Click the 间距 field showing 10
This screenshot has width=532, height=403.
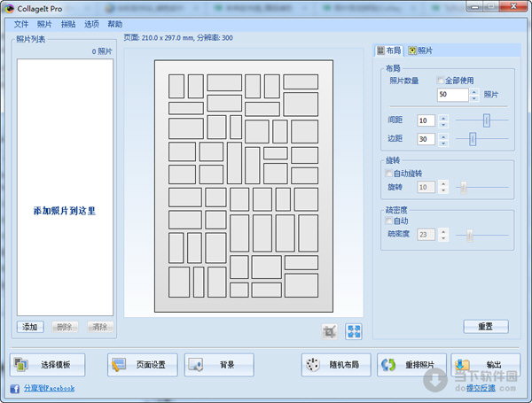coord(426,120)
